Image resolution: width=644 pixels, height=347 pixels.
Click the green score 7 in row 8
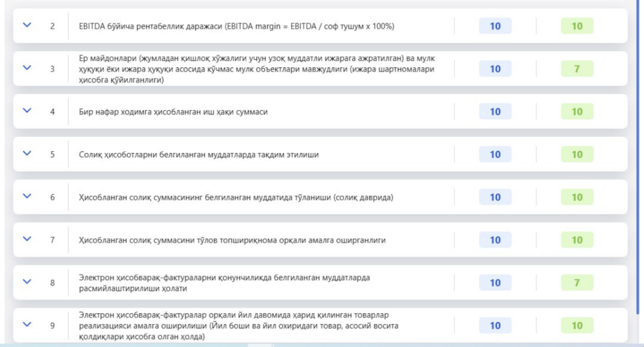point(577,283)
